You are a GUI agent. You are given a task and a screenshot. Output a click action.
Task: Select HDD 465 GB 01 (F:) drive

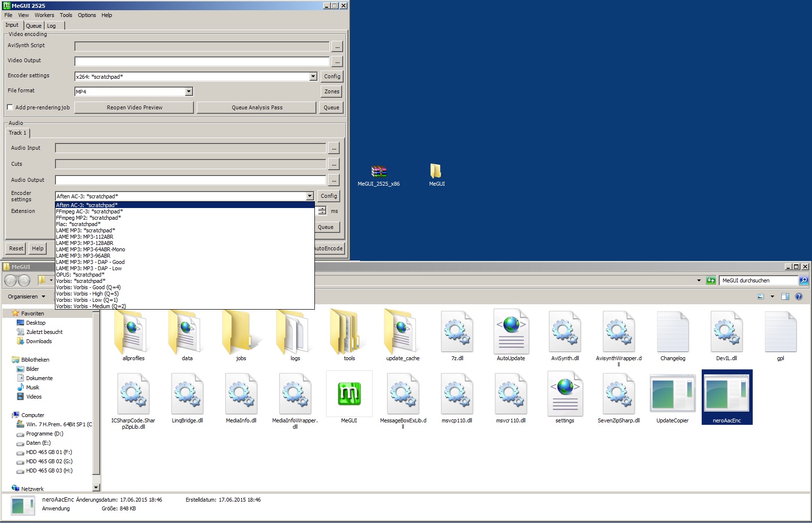click(49, 452)
